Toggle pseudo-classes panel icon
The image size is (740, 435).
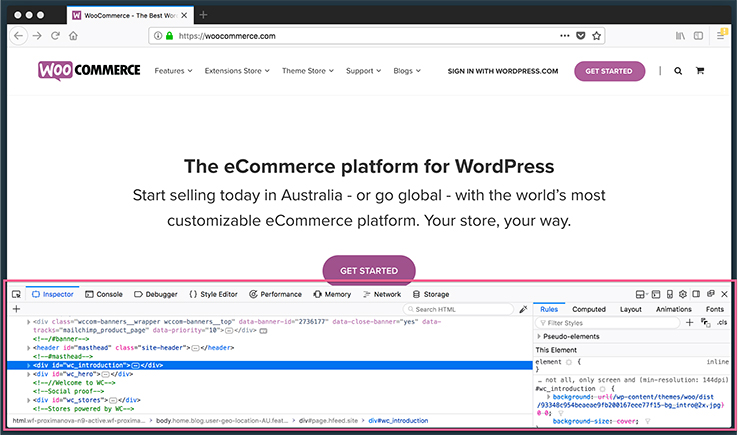[706, 323]
